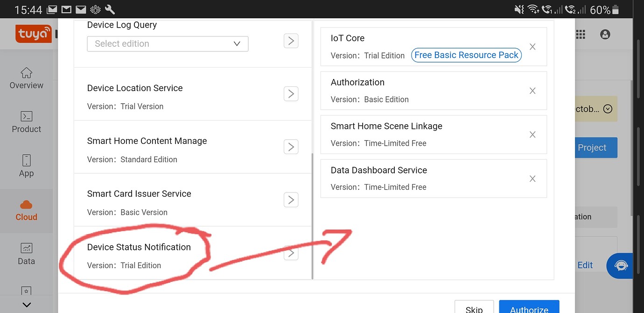Click the Free Basic Resource Pack tag

click(x=466, y=55)
